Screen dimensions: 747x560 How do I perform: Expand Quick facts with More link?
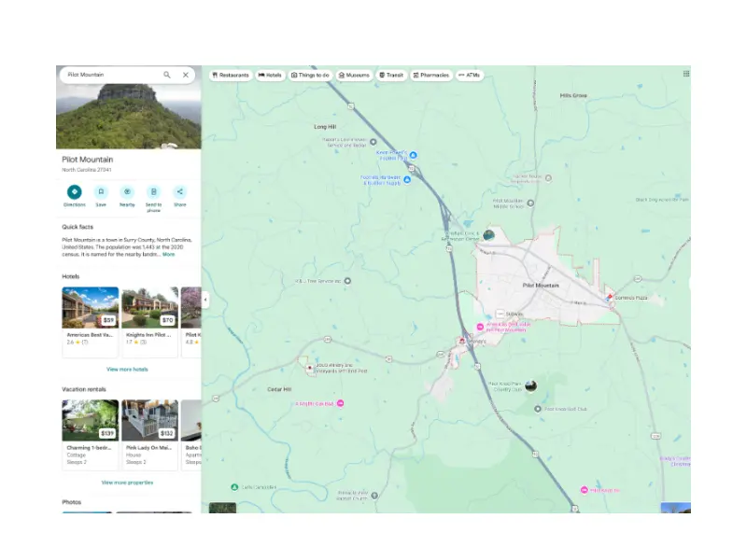point(169,254)
